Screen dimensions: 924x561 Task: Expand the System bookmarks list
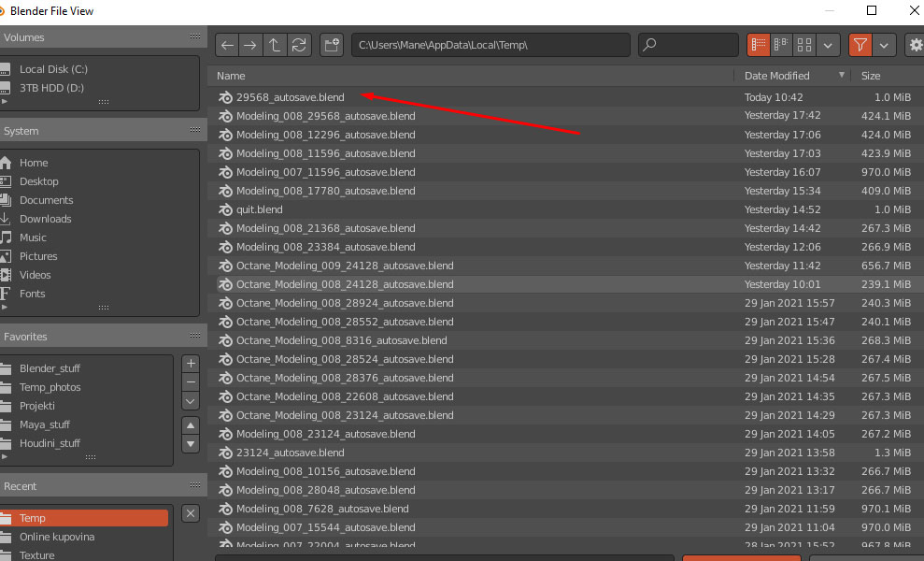click(5, 308)
